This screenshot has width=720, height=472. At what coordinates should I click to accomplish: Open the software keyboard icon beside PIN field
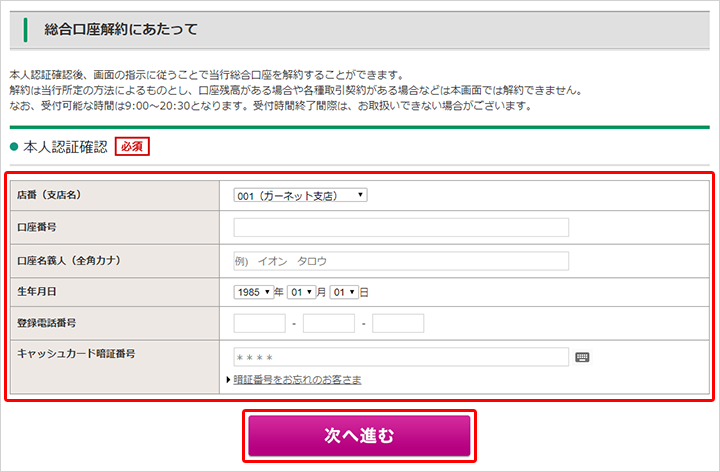pos(582,357)
